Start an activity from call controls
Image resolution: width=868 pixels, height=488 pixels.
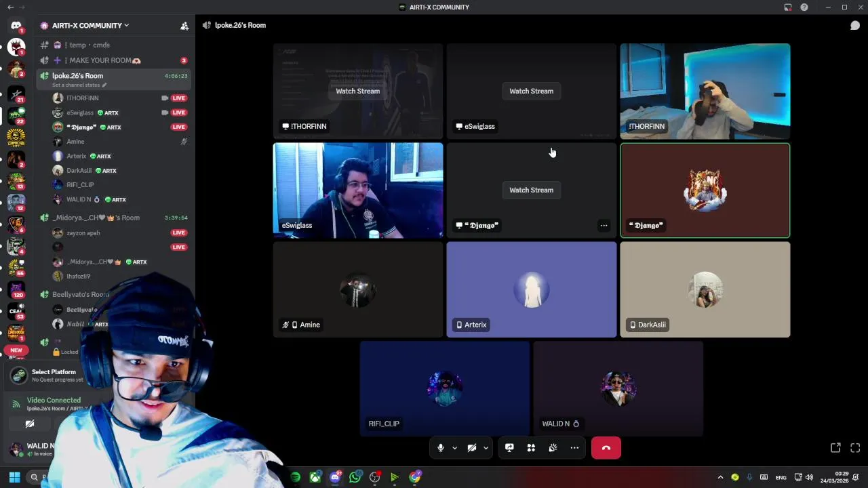point(531,448)
